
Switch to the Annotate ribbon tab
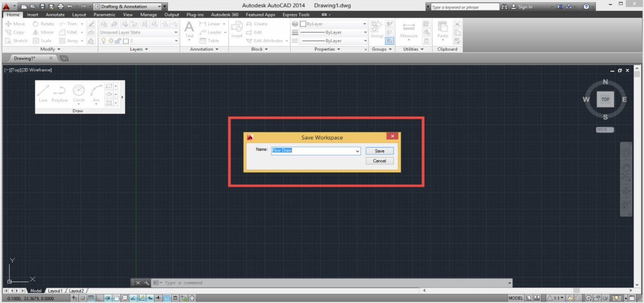coord(55,15)
